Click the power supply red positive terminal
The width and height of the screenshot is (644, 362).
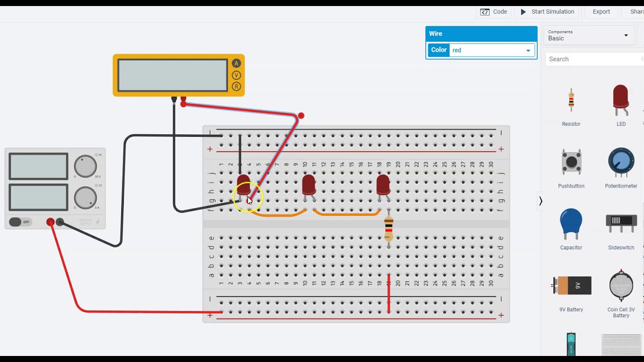(x=50, y=222)
